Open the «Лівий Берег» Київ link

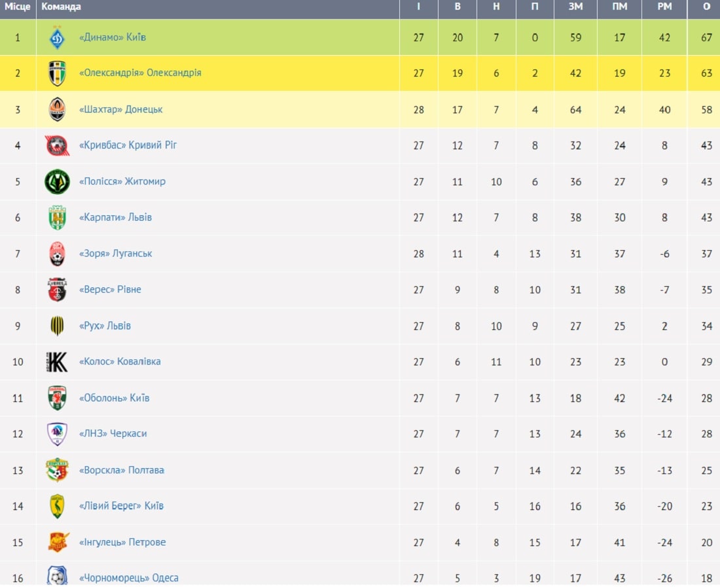[x=121, y=505]
